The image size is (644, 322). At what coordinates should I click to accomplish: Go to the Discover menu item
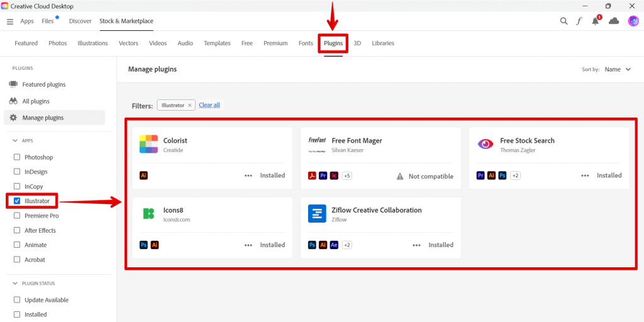pos(80,21)
